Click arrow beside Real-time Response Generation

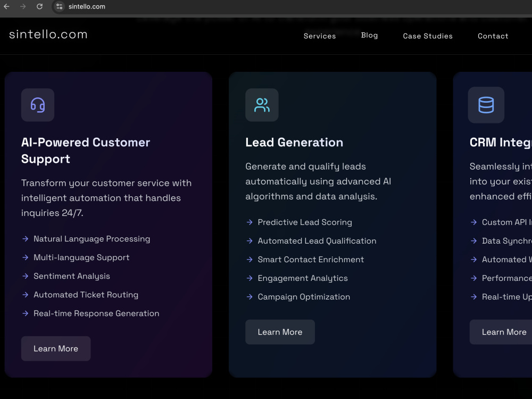pyautogui.click(x=26, y=313)
